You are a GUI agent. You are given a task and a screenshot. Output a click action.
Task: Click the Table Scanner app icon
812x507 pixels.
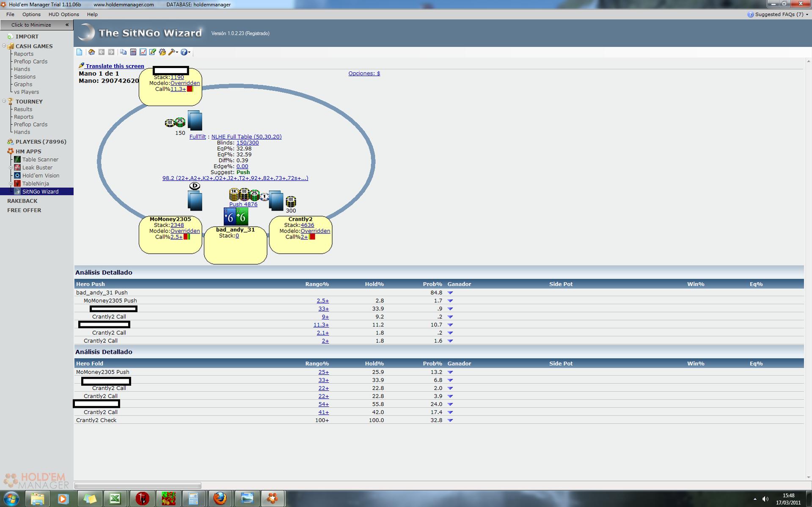17,159
